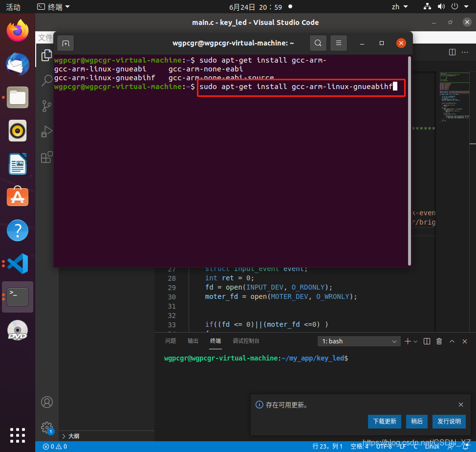
Task: Click the 稍后 button
Action: 416,421
